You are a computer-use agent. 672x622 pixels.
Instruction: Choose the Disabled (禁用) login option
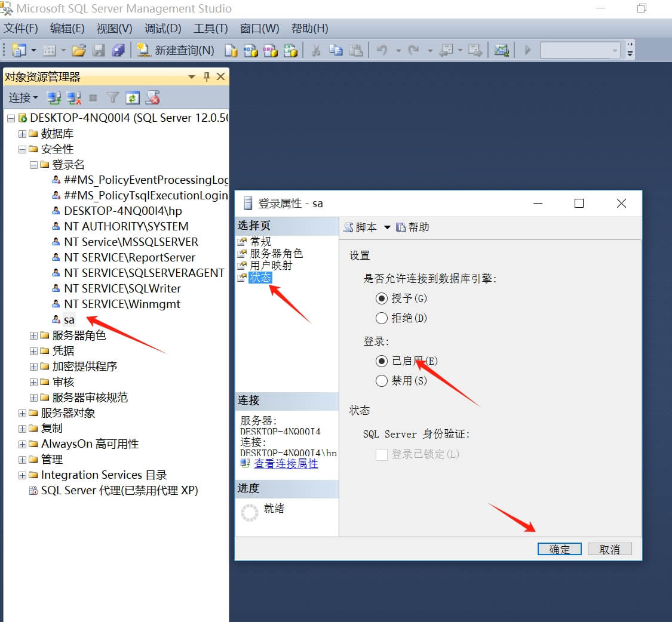[x=382, y=380]
